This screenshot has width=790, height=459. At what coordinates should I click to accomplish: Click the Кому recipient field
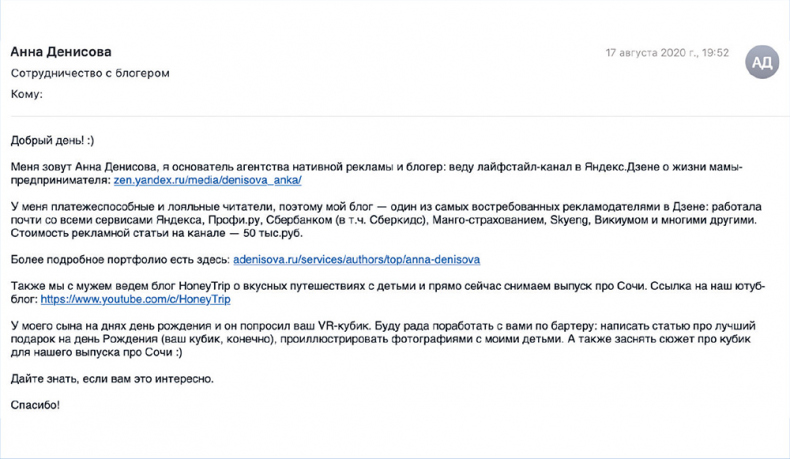point(27,94)
